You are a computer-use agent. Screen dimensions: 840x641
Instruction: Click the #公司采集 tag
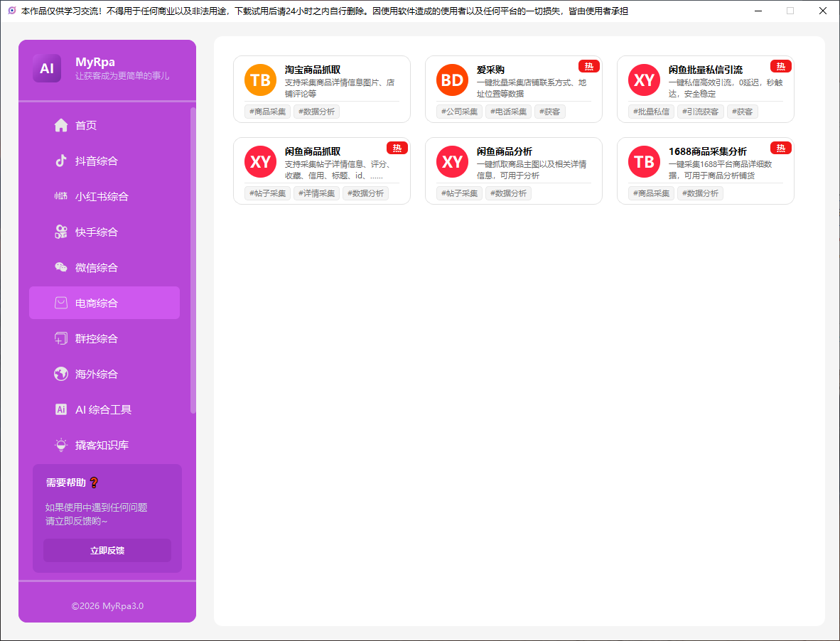coord(459,112)
